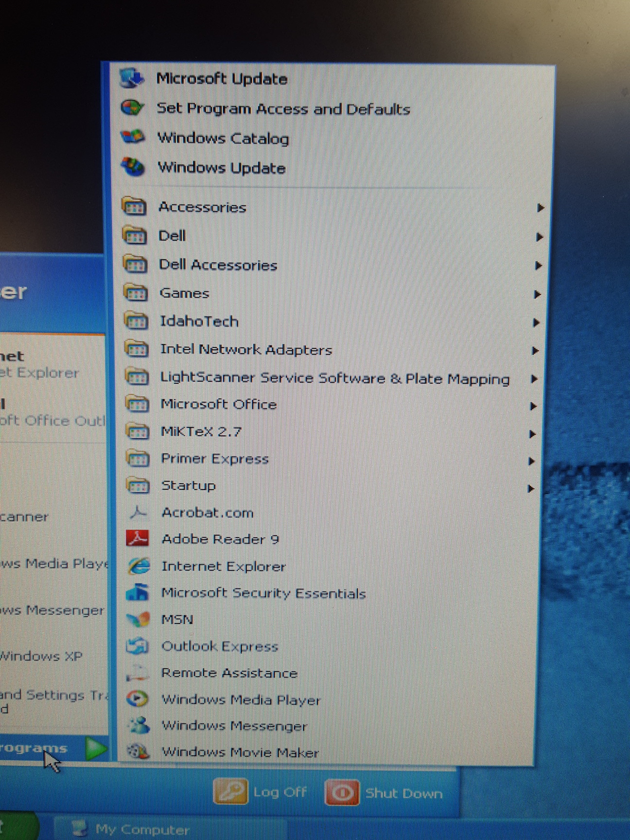
Task: Open the Windows Catalog menu entry
Action: (223, 139)
